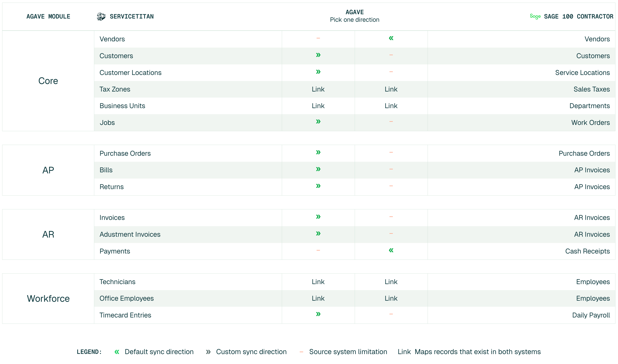Click the right arrow in Purchase Orders row
This screenshot has height=364, width=618.
pyautogui.click(x=318, y=152)
